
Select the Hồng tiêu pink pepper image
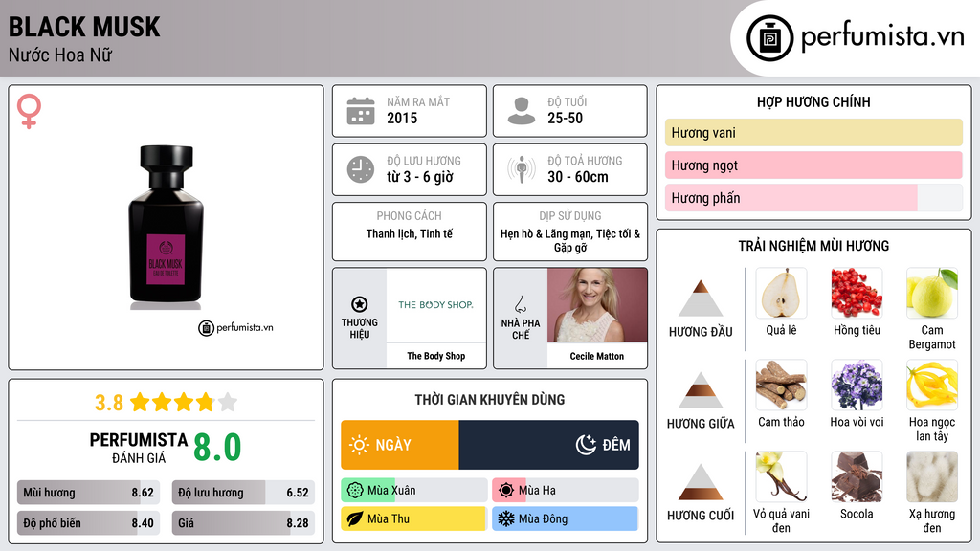pos(857,293)
